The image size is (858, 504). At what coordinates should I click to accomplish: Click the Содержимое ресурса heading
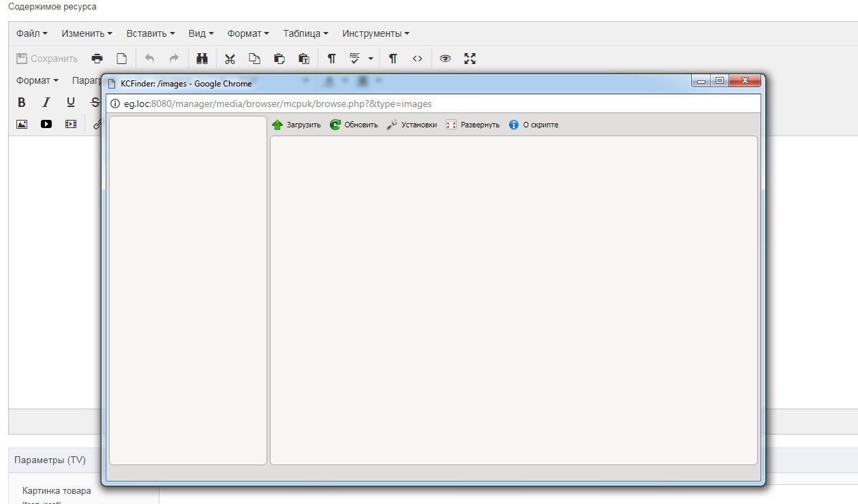[x=52, y=7]
